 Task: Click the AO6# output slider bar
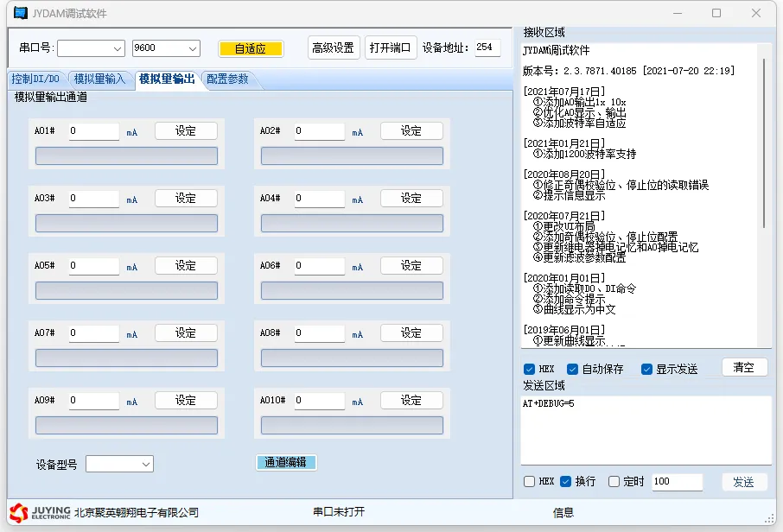(x=352, y=290)
